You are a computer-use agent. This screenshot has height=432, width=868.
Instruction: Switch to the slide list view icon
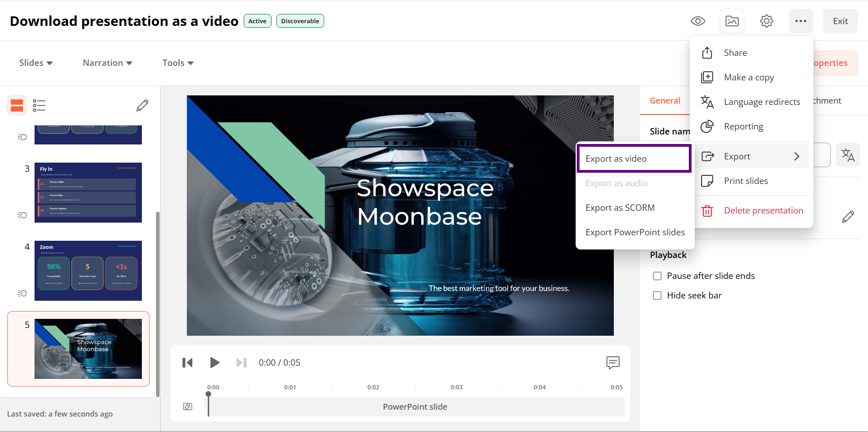click(x=39, y=105)
